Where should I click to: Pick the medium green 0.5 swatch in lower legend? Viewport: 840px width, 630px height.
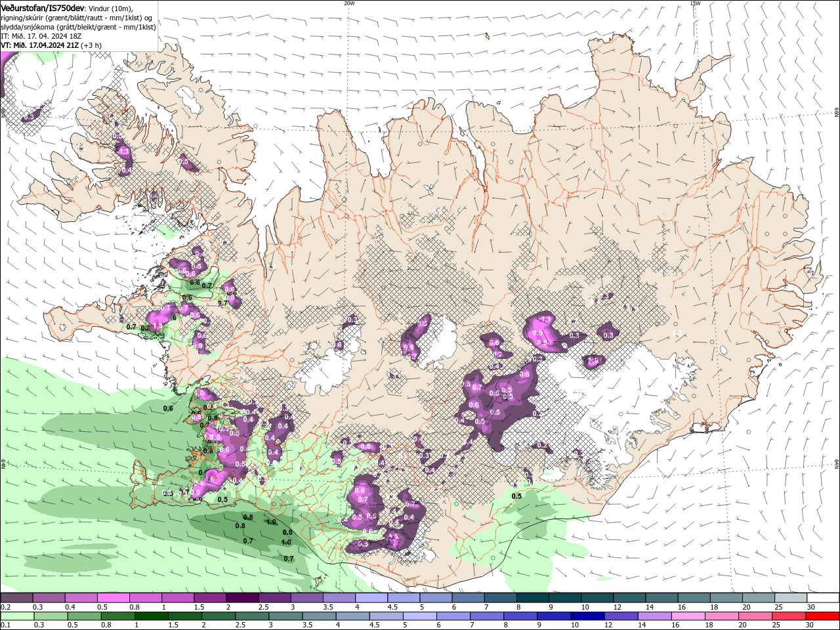click(84, 616)
